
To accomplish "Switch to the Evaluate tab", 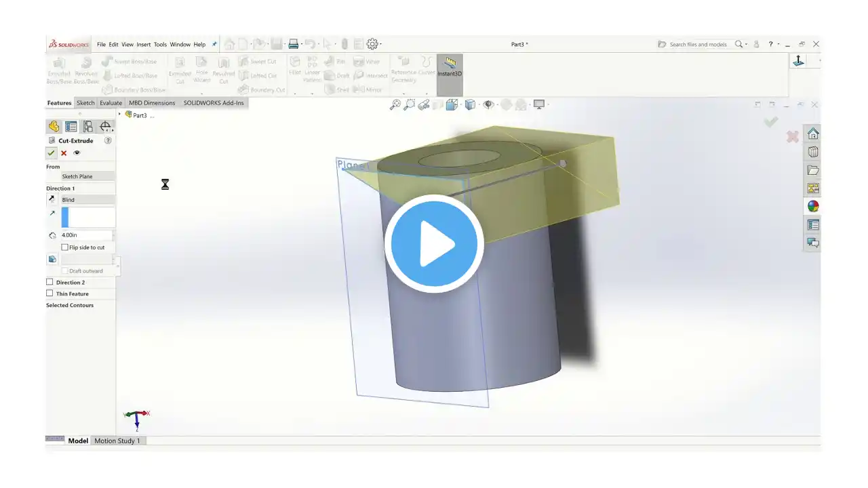I will [111, 103].
